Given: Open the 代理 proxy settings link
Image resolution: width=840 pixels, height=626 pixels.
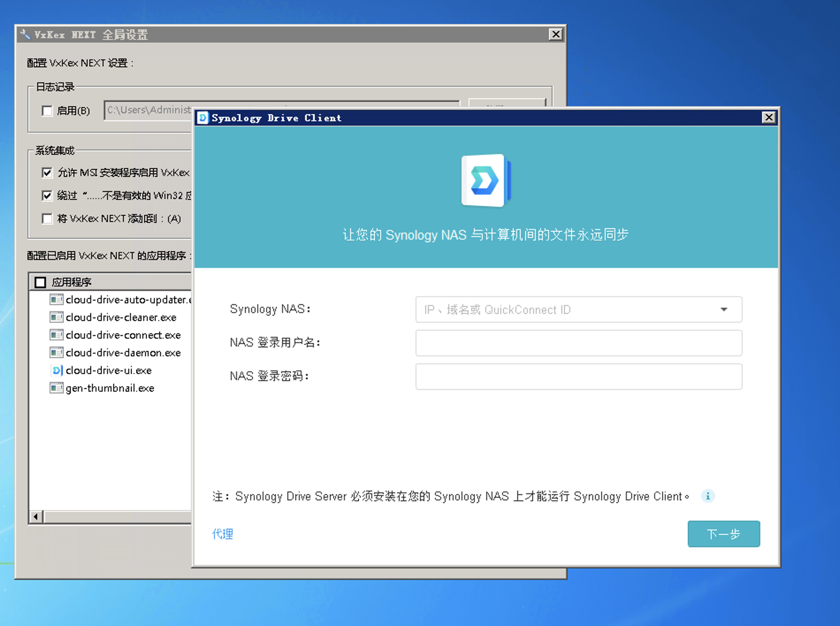Looking at the screenshot, I should (222, 534).
